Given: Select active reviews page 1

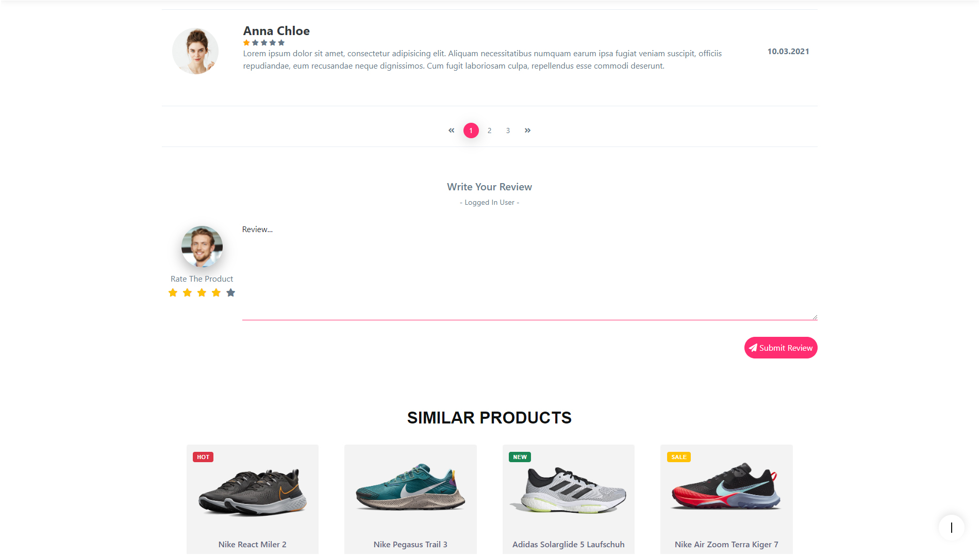Looking at the screenshot, I should click(471, 130).
